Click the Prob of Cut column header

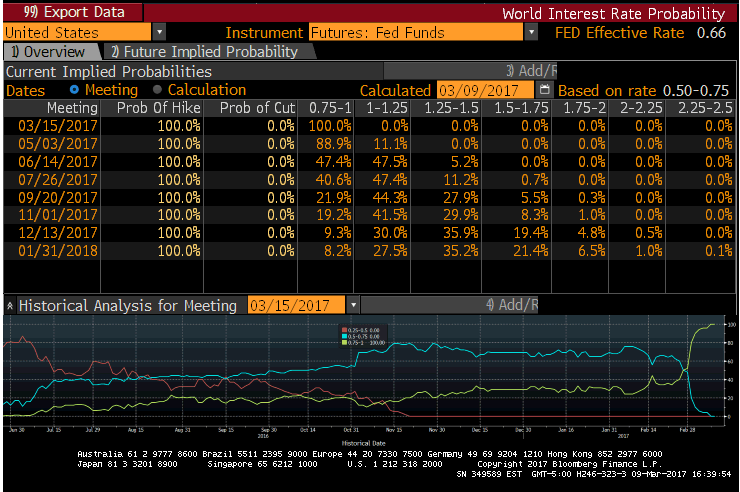(257, 108)
